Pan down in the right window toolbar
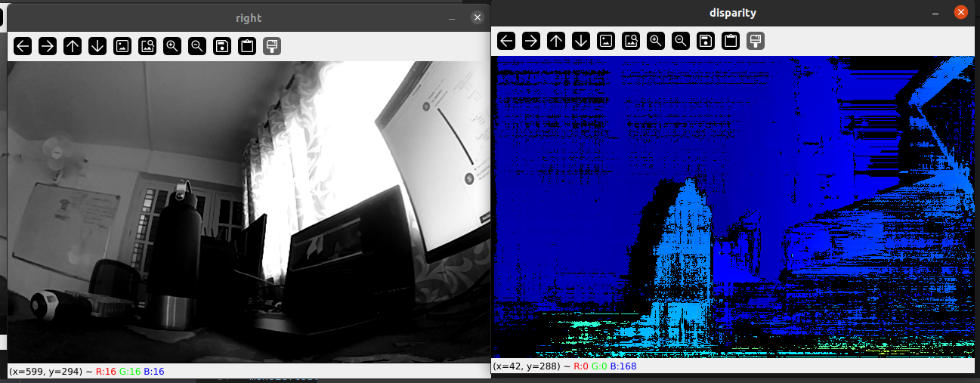The height and width of the screenshot is (383, 980). click(x=97, y=46)
